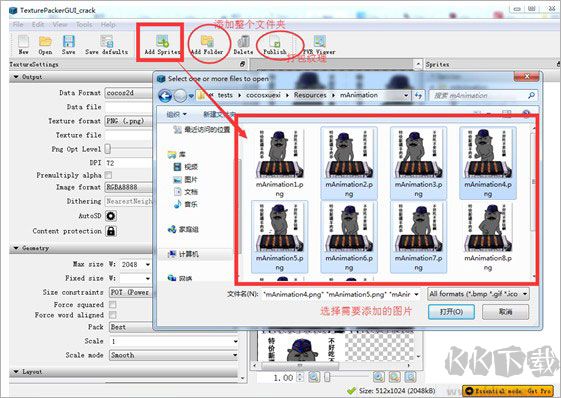Toggle the Premultiply alpha checkbox
Image resolution: width=561 pixels, height=398 pixels.
(108, 175)
